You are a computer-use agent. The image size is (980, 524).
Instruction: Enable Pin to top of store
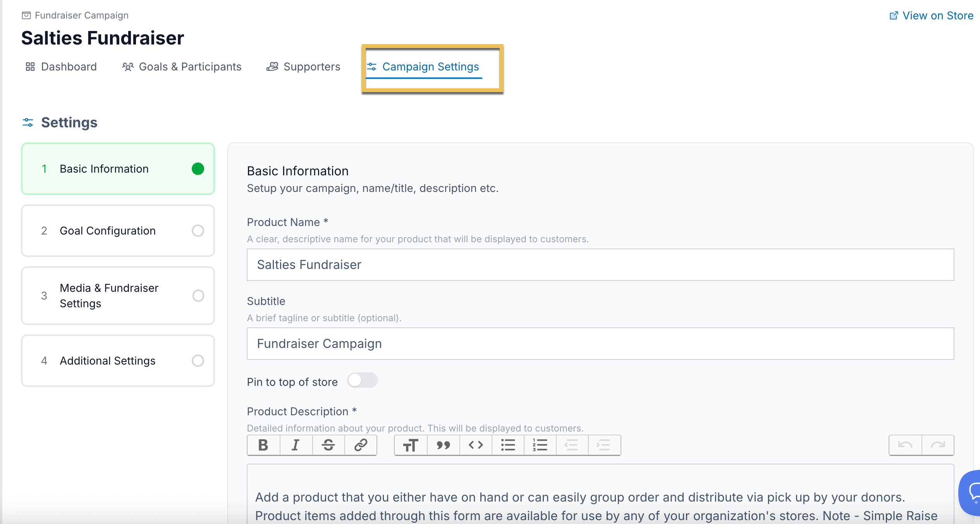[362, 380]
